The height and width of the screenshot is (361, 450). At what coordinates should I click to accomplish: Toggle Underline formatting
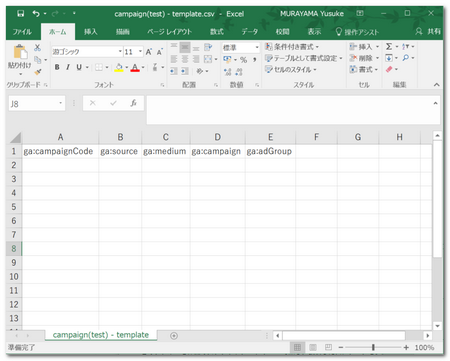click(79, 67)
